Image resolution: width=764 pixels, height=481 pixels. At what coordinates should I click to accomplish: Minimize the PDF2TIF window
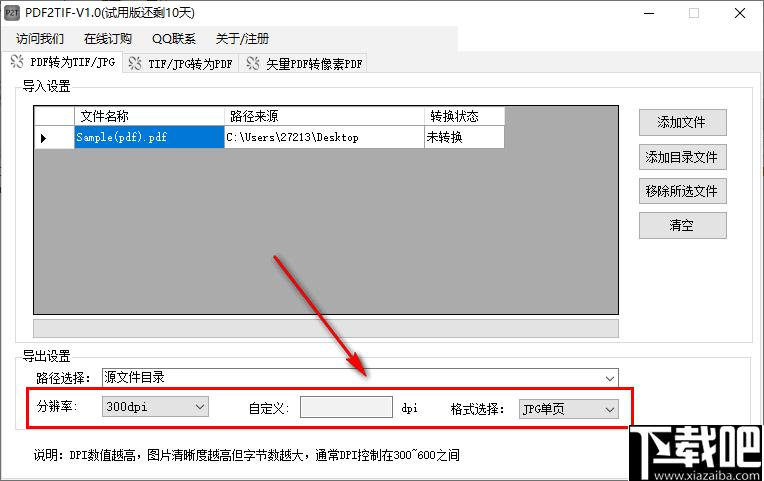coord(649,13)
